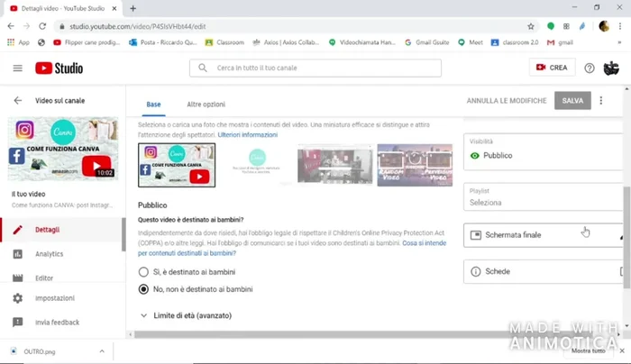Expand Limite di età (avanzato) section
The height and width of the screenshot is (364, 631).
pos(185,315)
